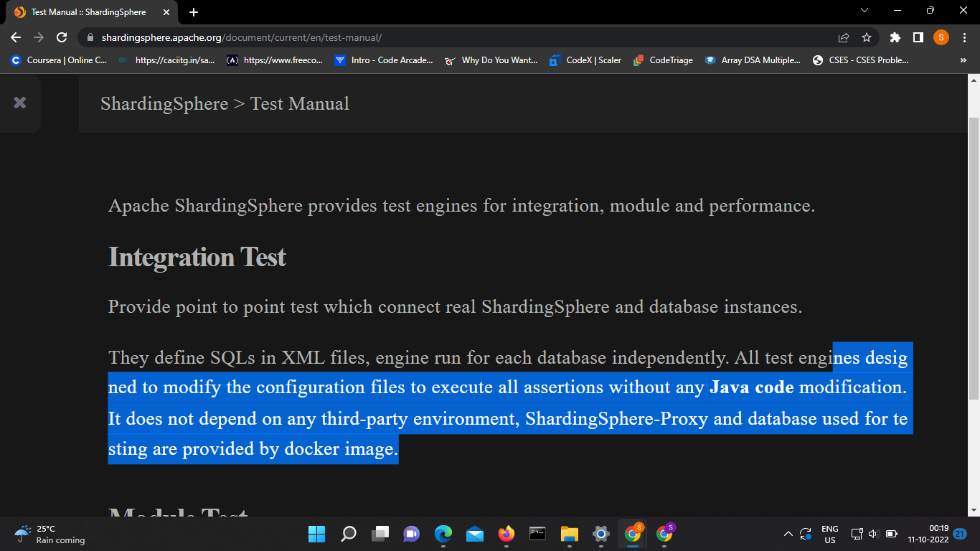This screenshot has height=551, width=980.
Task: Open Settings from the taskbar
Action: tap(601, 534)
